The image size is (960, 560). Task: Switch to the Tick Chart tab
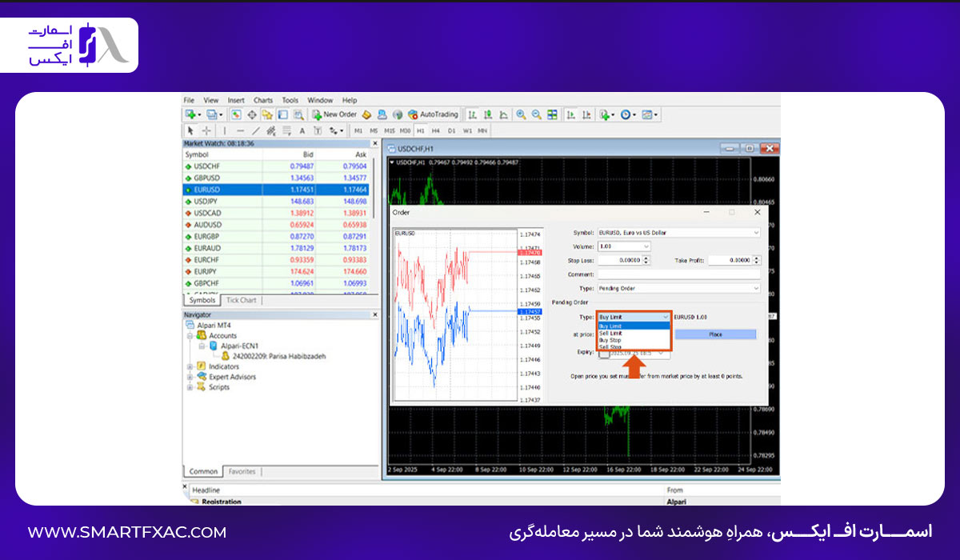[242, 300]
